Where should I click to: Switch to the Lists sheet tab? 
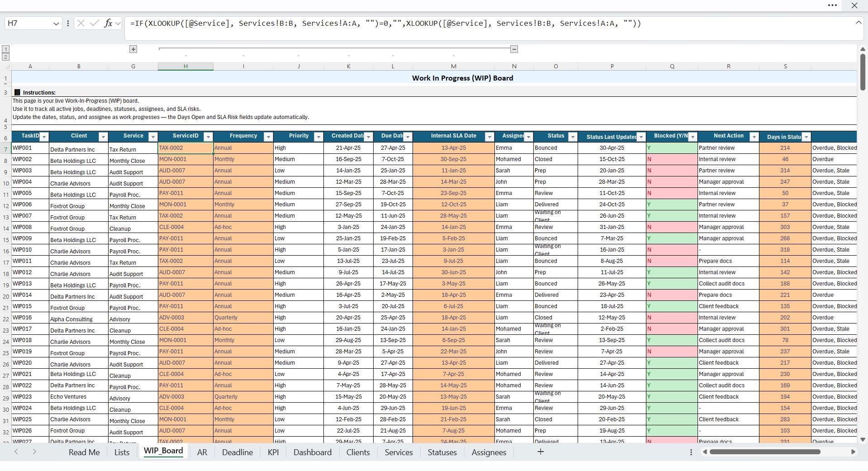pyautogui.click(x=122, y=452)
